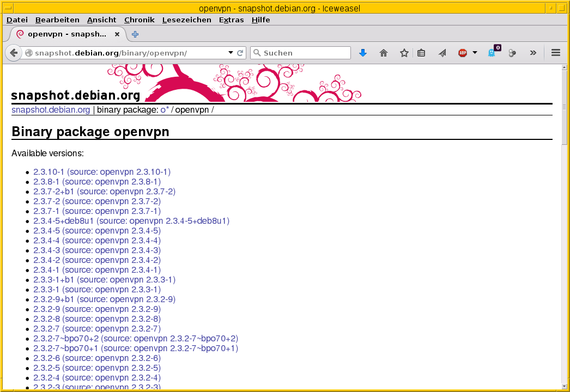Click inside the Suchen search field
The image size is (570, 392).
coord(300,53)
